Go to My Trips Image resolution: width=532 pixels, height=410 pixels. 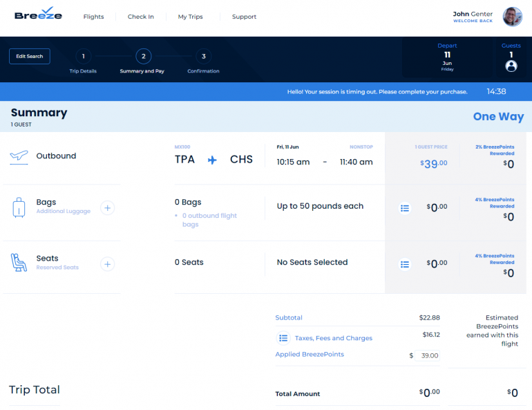pos(190,17)
